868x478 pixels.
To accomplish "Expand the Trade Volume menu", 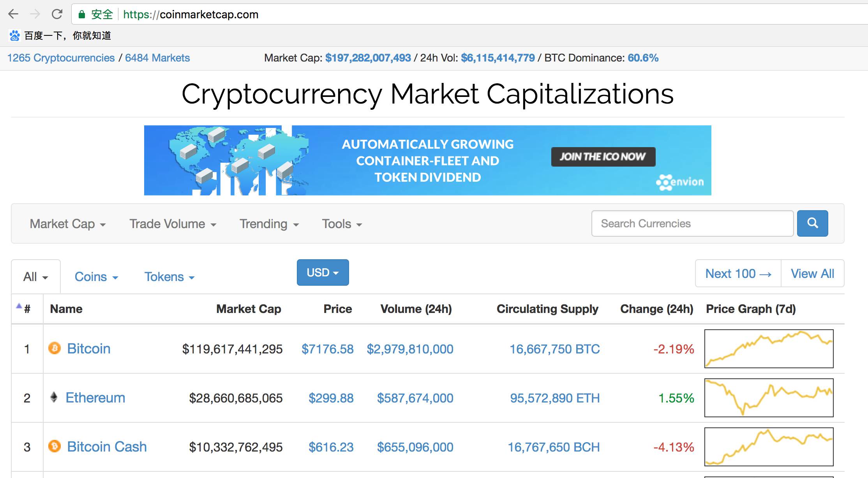I will pos(173,224).
